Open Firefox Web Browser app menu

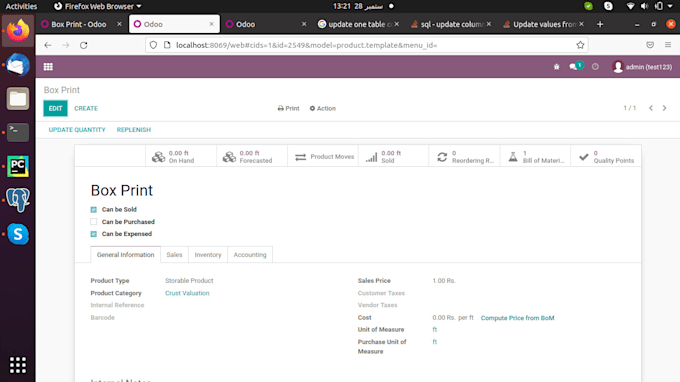[98, 7]
